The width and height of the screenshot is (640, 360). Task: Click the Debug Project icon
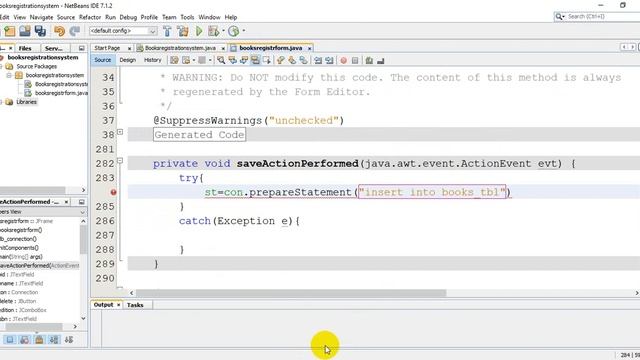click(x=213, y=31)
